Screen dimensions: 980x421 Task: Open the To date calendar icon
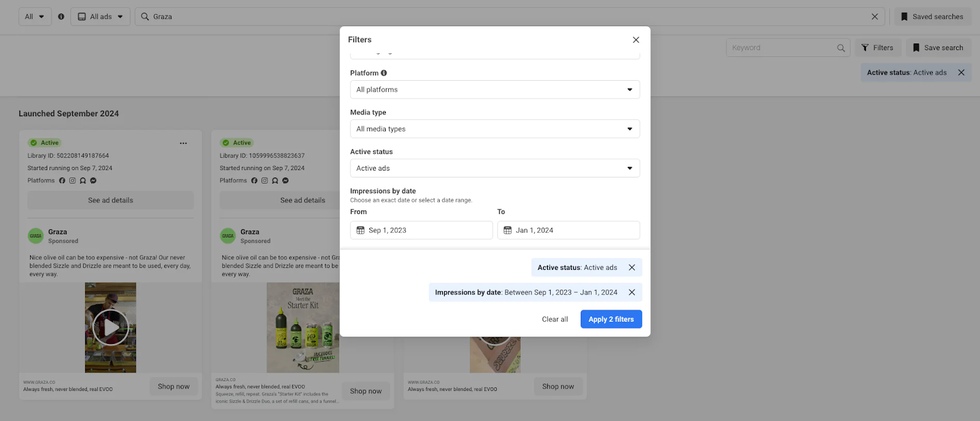[508, 230]
